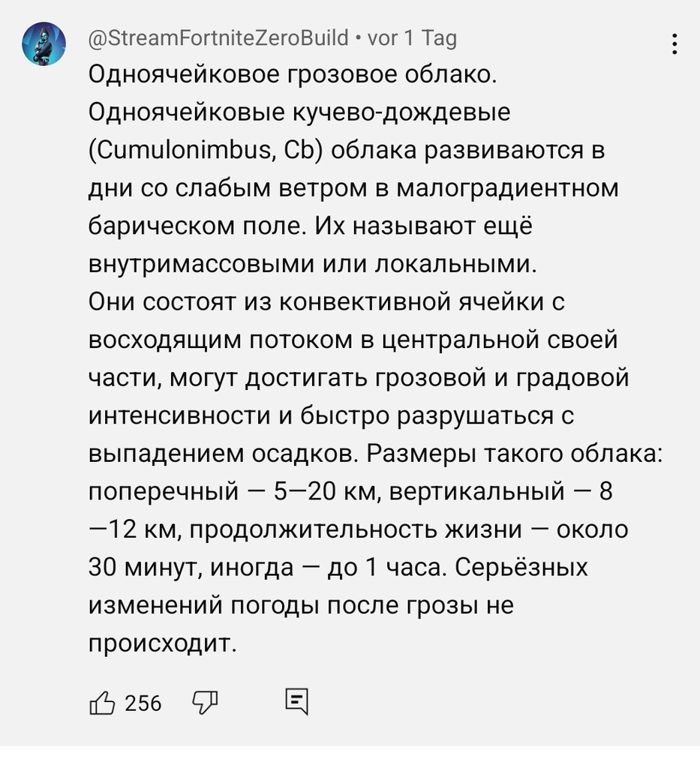Click the 256 likes counter
Screen dimensions: 700x768
tap(143, 703)
